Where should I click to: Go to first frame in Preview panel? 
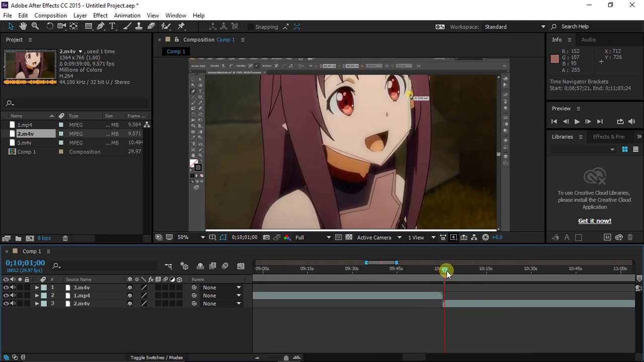point(554,122)
